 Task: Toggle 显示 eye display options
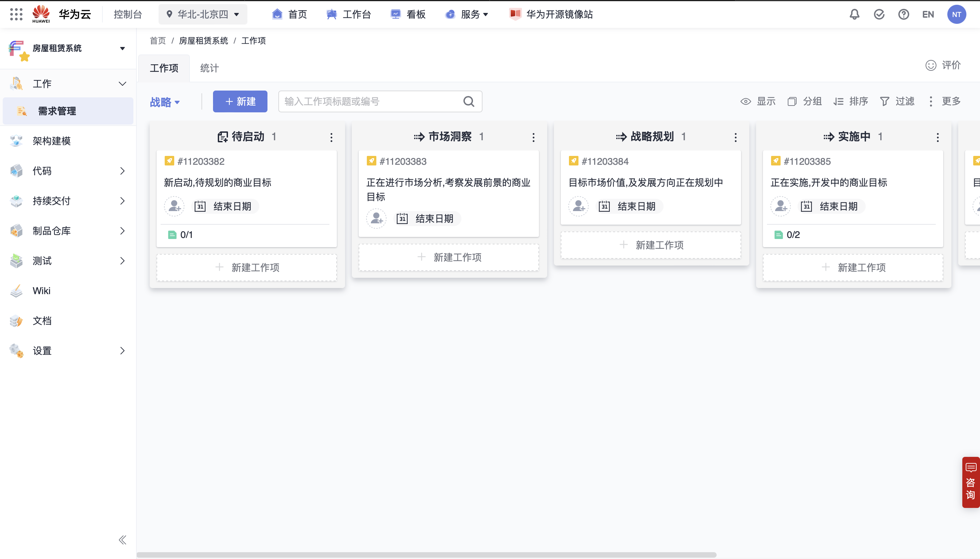tap(758, 102)
